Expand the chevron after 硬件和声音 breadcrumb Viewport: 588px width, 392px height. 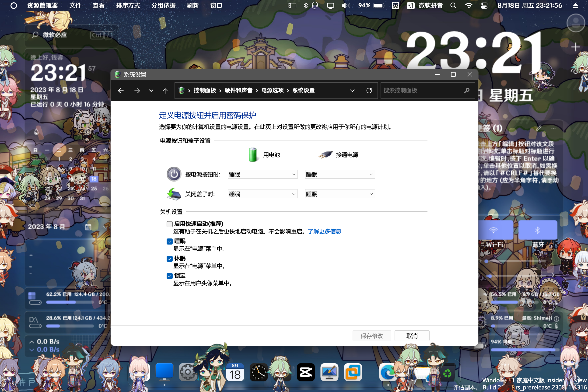(x=257, y=91)
